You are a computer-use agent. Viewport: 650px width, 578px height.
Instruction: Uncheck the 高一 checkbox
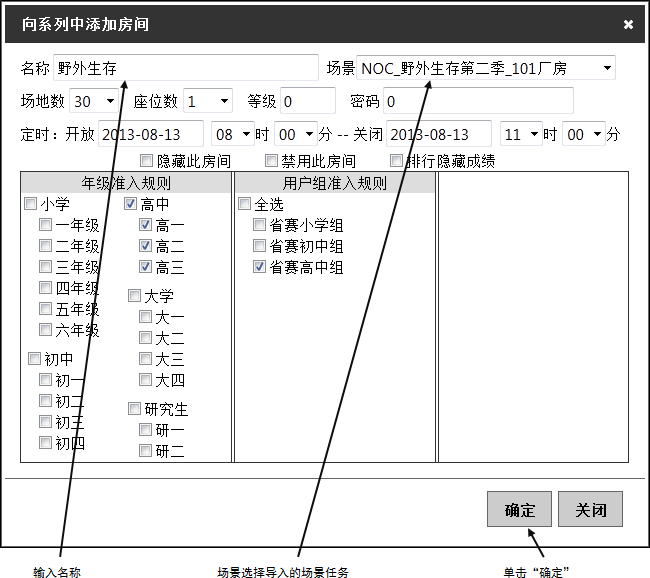(146, 224)
